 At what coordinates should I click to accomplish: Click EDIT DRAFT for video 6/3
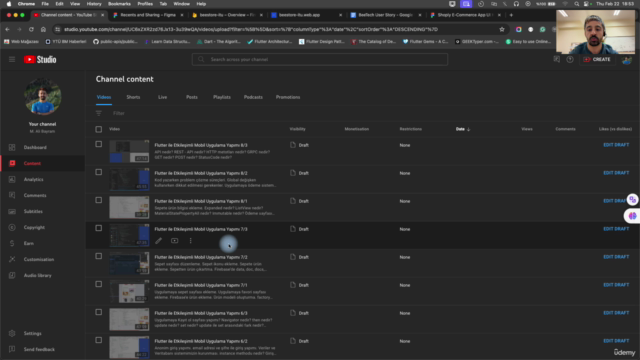click(616, 313)
